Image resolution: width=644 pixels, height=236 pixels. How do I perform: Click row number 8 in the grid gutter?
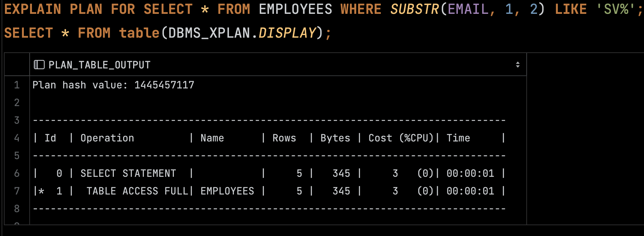[x=17, y=209]
